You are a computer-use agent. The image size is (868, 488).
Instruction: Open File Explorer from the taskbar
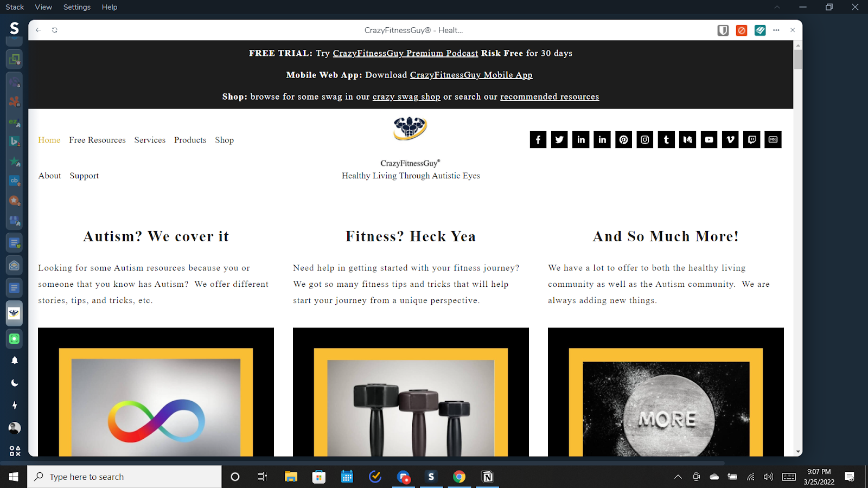[291, 477]
